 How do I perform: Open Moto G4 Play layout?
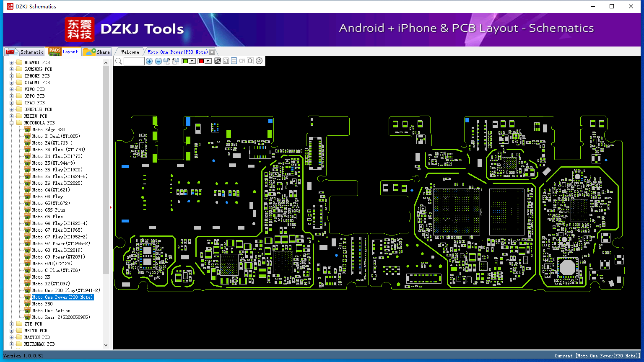click(x=47, y=197)
